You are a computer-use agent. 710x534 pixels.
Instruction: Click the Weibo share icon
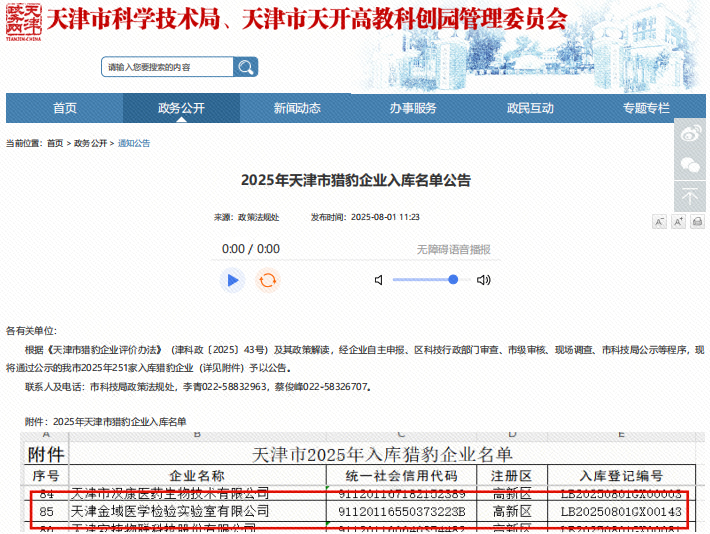click(x=690, y=134)
